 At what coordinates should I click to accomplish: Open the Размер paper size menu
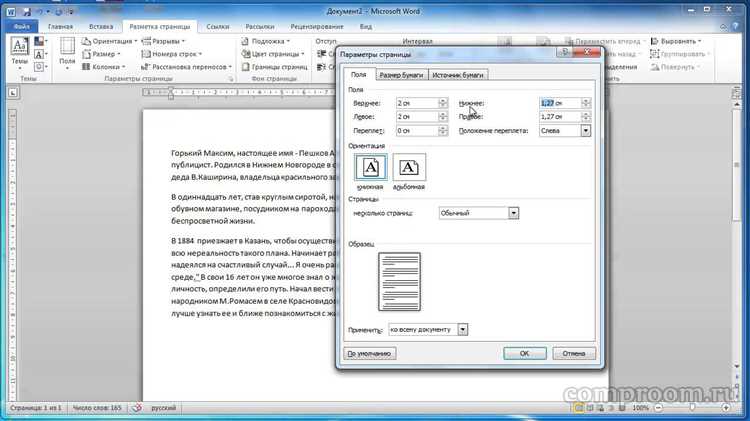click(x=101, y=54)
